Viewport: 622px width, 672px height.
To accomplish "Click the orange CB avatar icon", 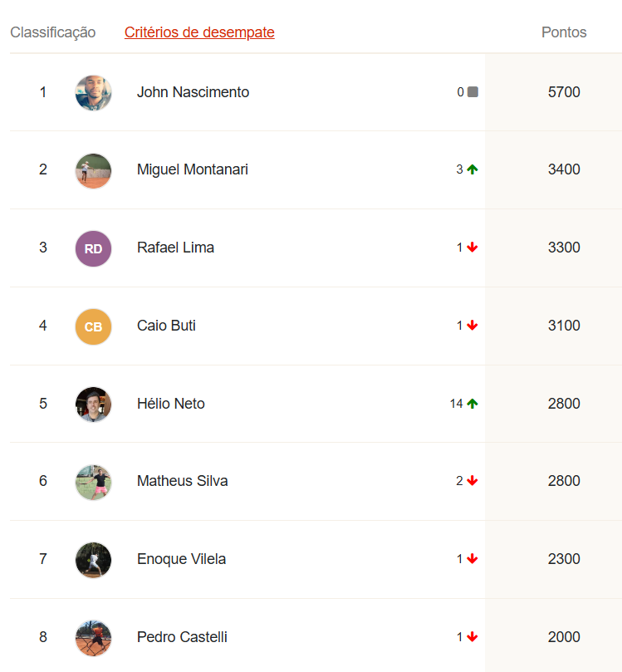I will 93,326.
